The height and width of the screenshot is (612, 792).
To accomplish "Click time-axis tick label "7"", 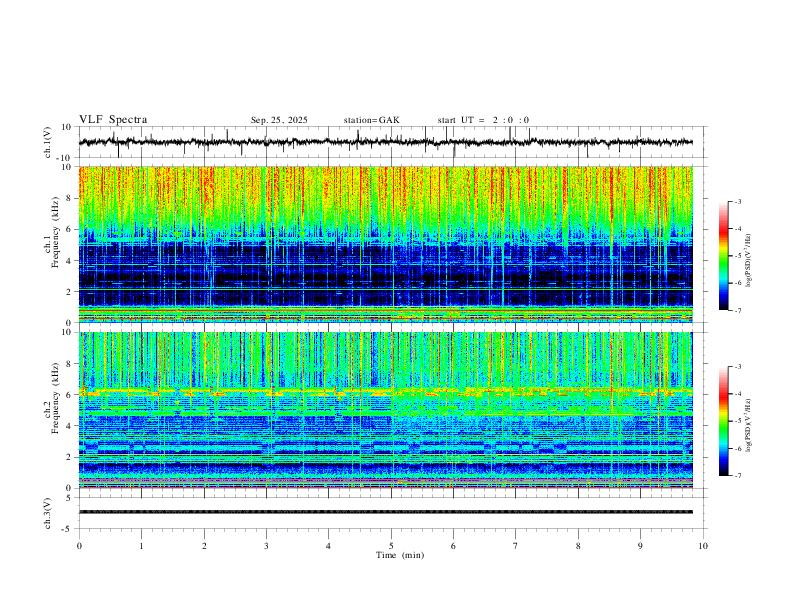I will 516,546.
